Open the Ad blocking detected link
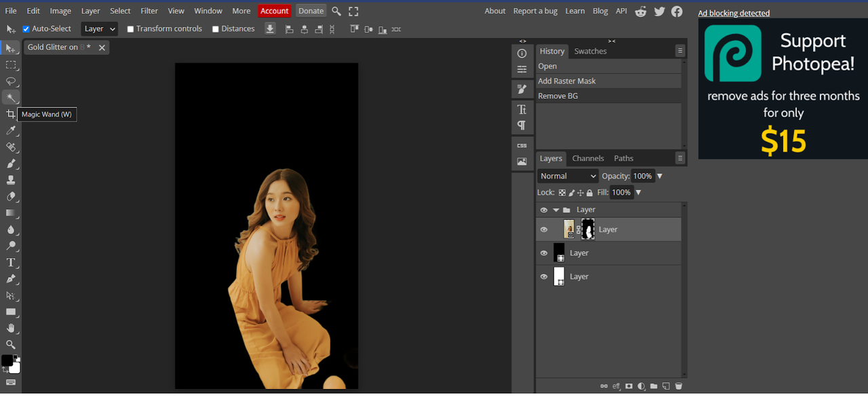 click(x=734, y=13)
